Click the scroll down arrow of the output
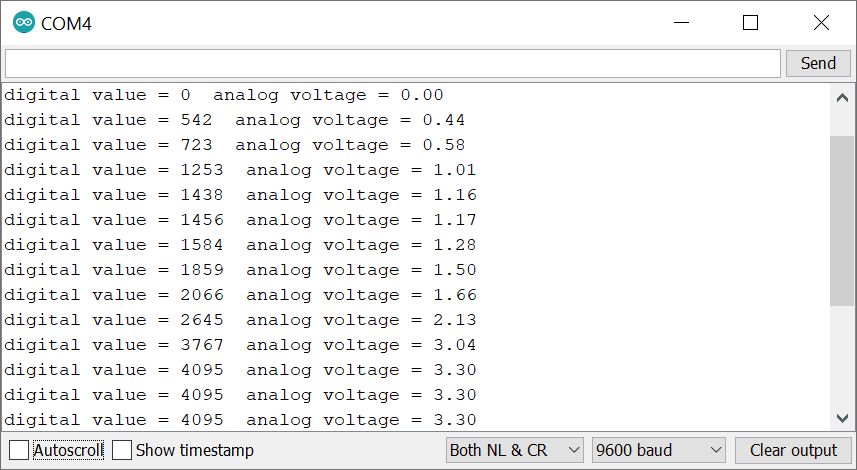 coord(842,418)
